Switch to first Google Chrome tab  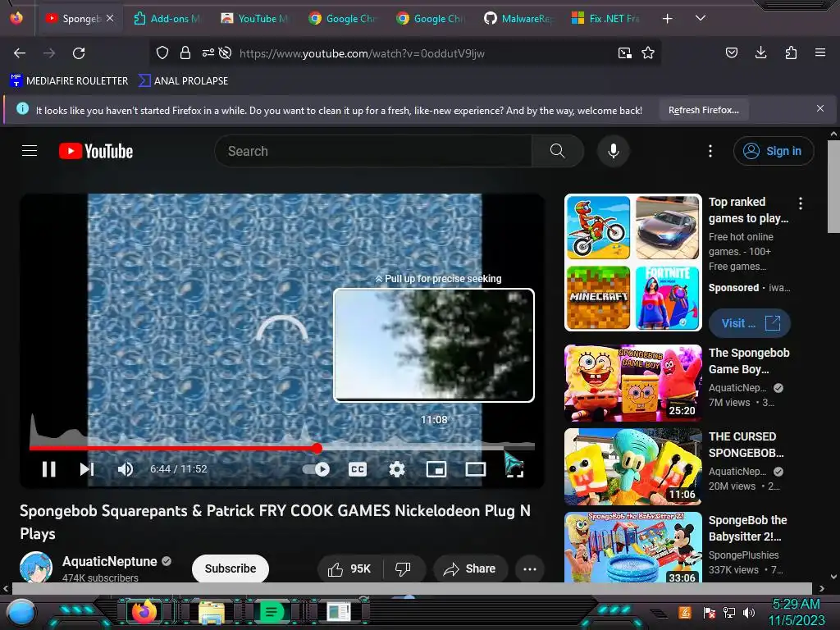343,19
